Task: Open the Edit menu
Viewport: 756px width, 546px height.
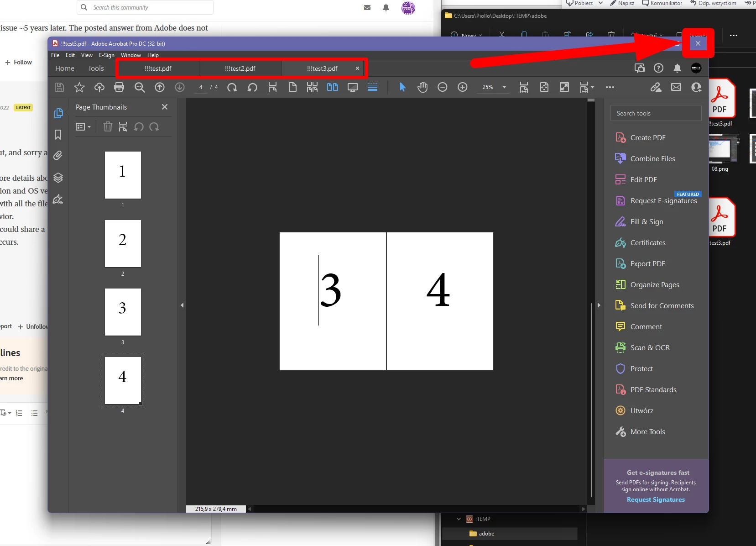Action: [70, 55]
